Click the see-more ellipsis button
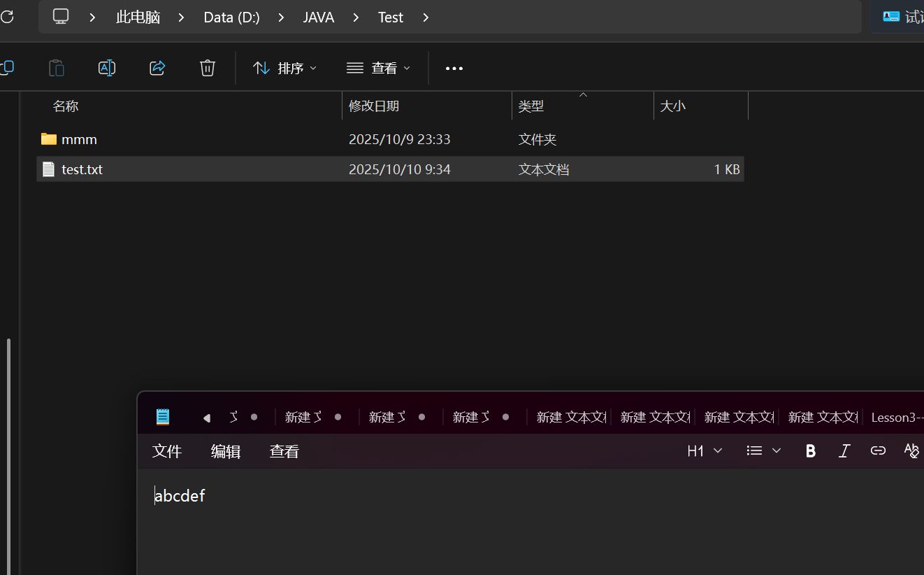 coord(454,68)
